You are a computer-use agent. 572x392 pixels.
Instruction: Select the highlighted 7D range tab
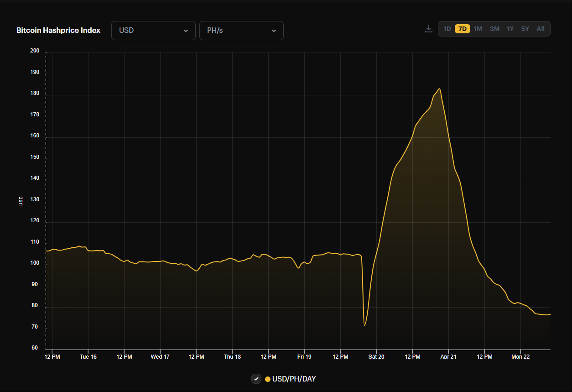[462, 29]
